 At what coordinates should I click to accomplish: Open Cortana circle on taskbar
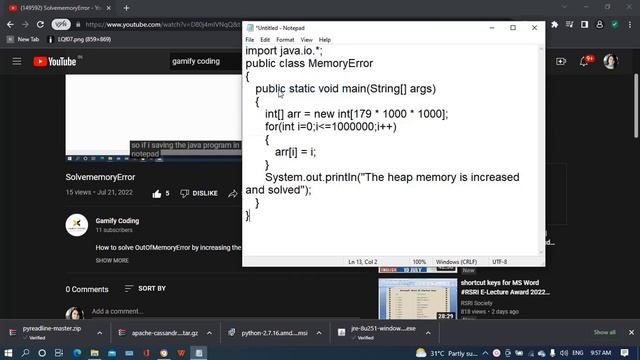tap(42, 353)
